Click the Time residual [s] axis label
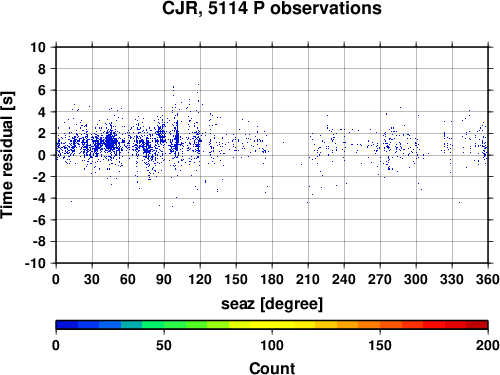Screen dimensions: 500x375 coord(7,155)
